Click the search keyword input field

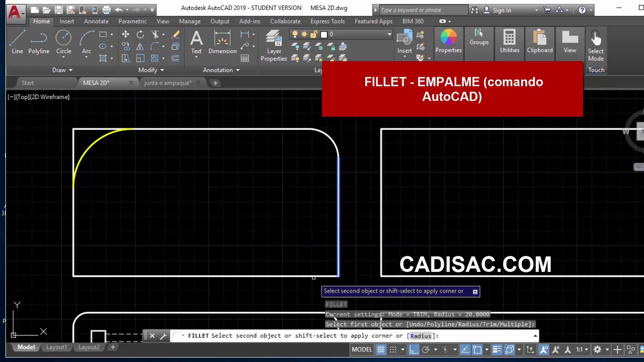click(x=423, y=10)
